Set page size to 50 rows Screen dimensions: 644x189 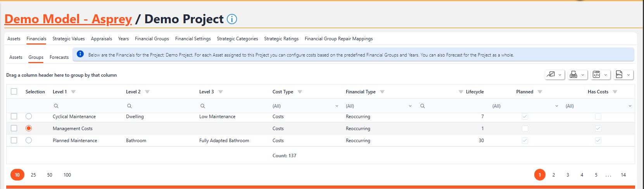[50, 175]
